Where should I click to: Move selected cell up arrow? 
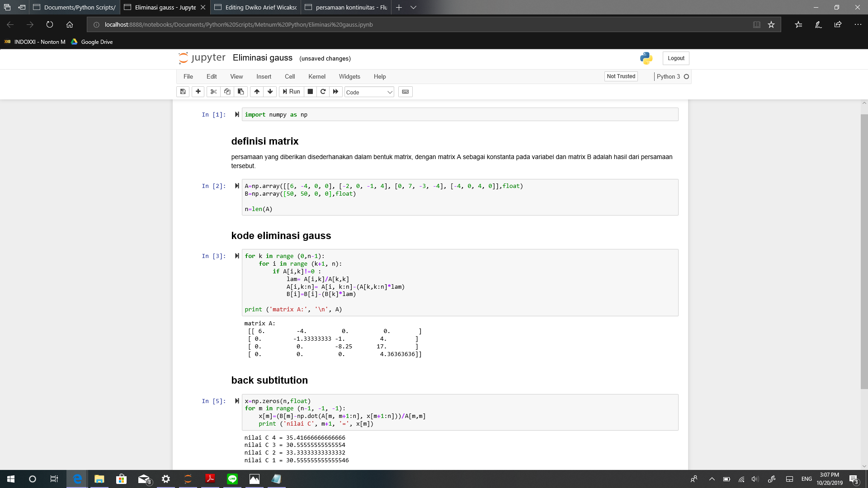pos(257,92)
